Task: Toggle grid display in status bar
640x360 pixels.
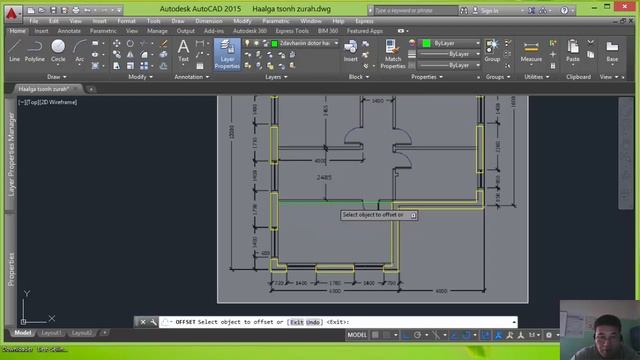Action: [375, 335]
